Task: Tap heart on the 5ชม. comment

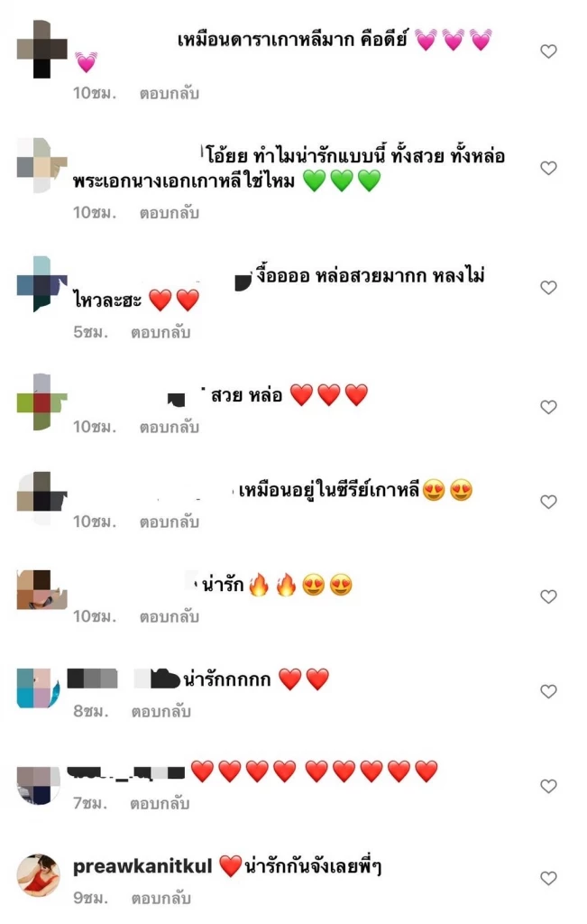Action: pos(548,288)
